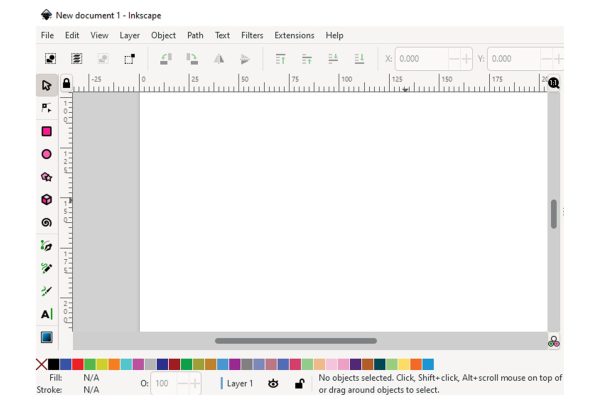Viewport: 600px width, 400px height.
Task: Select the Rectangle tool
Action: [x=46, y=131]
